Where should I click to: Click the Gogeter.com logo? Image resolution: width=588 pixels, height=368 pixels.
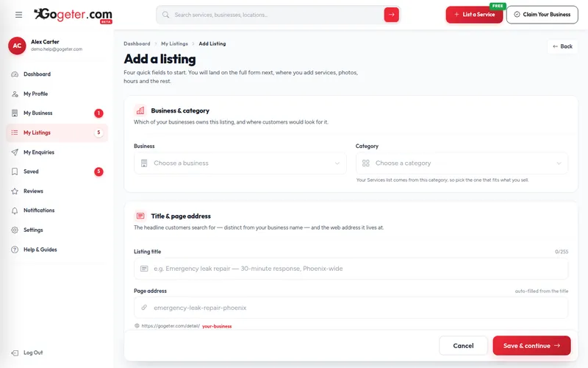(x=73, y=15)
